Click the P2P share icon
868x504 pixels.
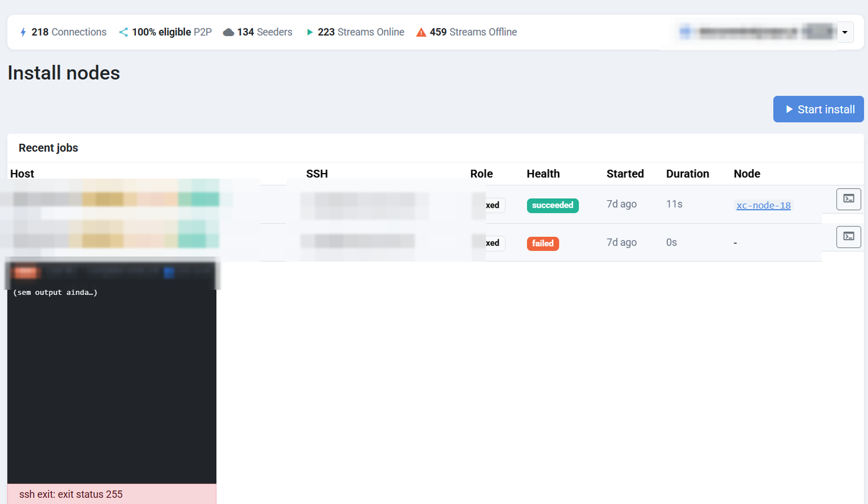point(123,32)
